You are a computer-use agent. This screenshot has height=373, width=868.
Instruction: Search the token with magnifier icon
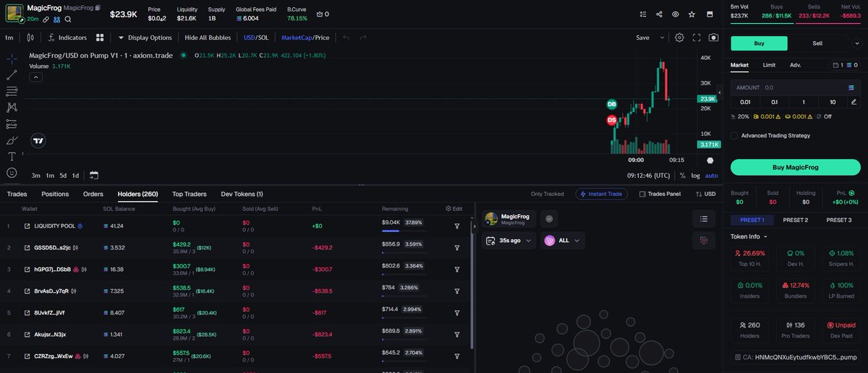tap(67, 19)
